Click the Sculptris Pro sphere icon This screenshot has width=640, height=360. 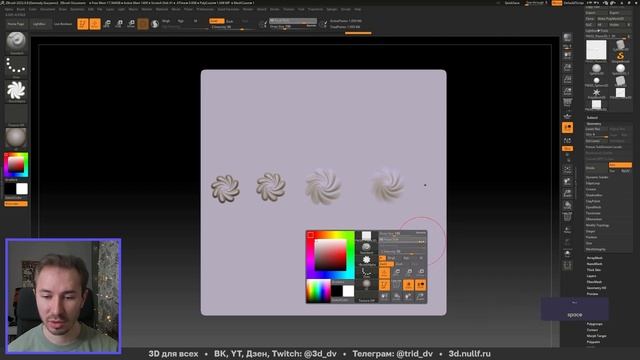(x=155, y=24)
